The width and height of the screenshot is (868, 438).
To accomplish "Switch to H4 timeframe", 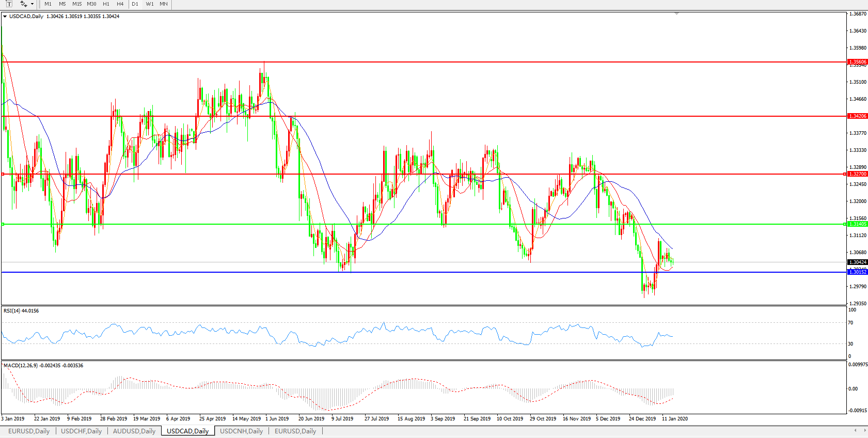I will pos(120,4).
